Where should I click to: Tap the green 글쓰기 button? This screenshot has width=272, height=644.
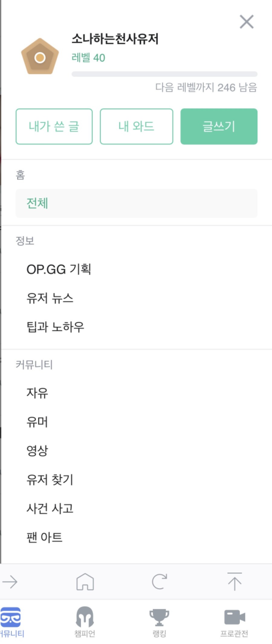click(219, 126)
